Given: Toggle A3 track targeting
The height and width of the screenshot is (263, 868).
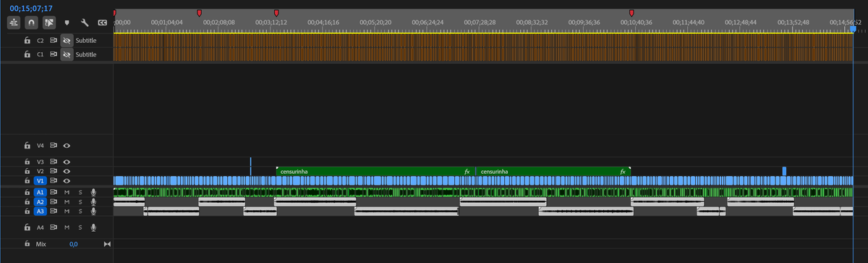Looking at the screenshot, I should pos(41,211).
